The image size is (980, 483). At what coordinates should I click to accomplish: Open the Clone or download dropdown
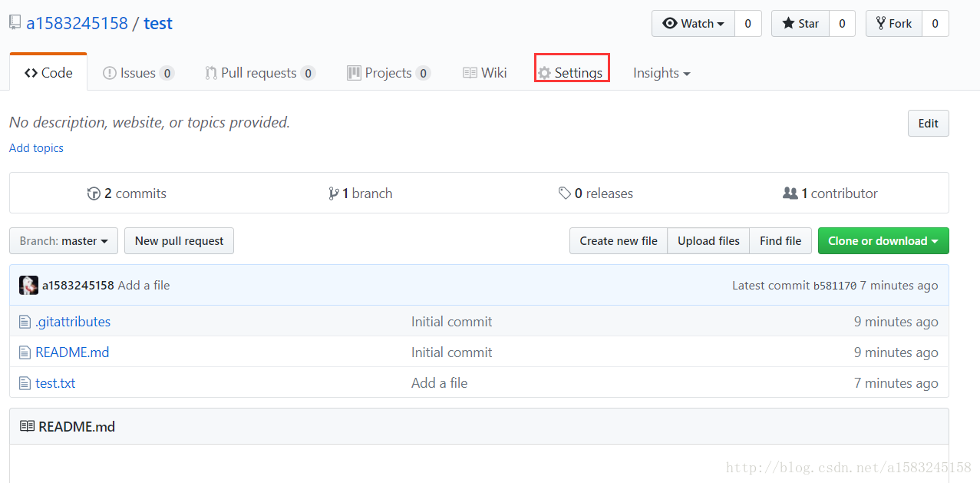883,241
